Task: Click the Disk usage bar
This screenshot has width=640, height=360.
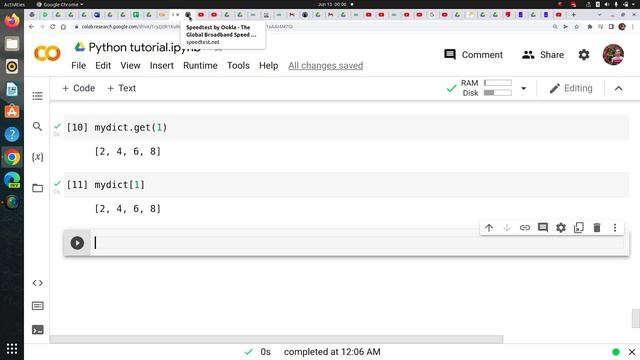Action: click(498, 93)
